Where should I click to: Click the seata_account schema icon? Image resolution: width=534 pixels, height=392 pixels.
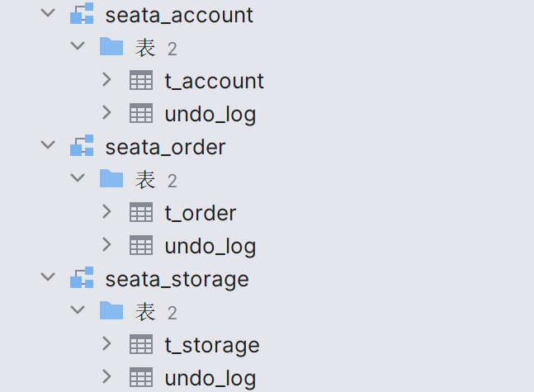(x=82, y=15)
